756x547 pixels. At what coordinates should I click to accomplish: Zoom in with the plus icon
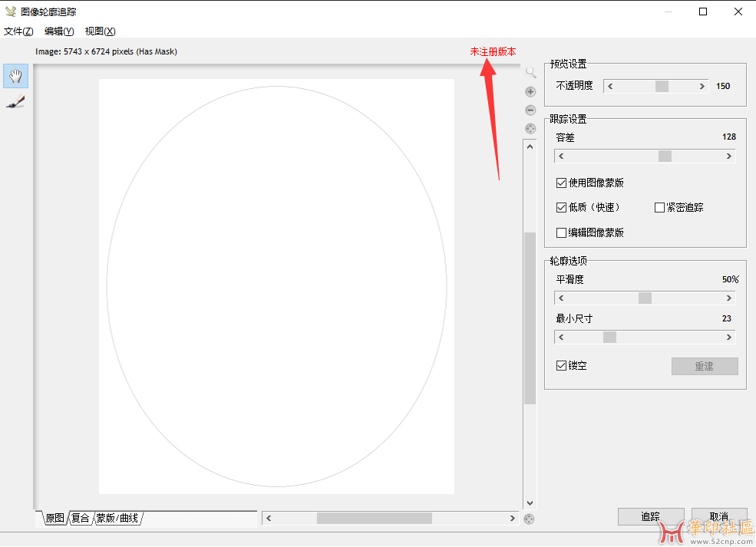[530, 92]
